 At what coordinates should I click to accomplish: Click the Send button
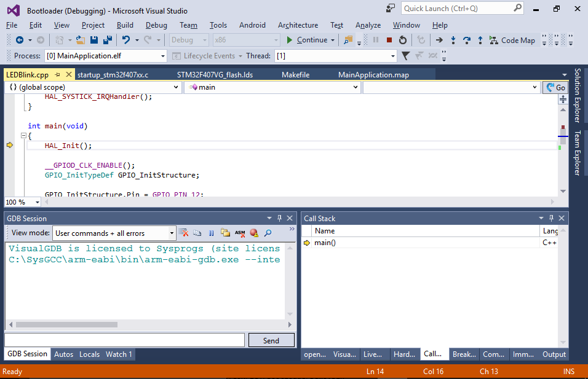(x=271, y=340)
